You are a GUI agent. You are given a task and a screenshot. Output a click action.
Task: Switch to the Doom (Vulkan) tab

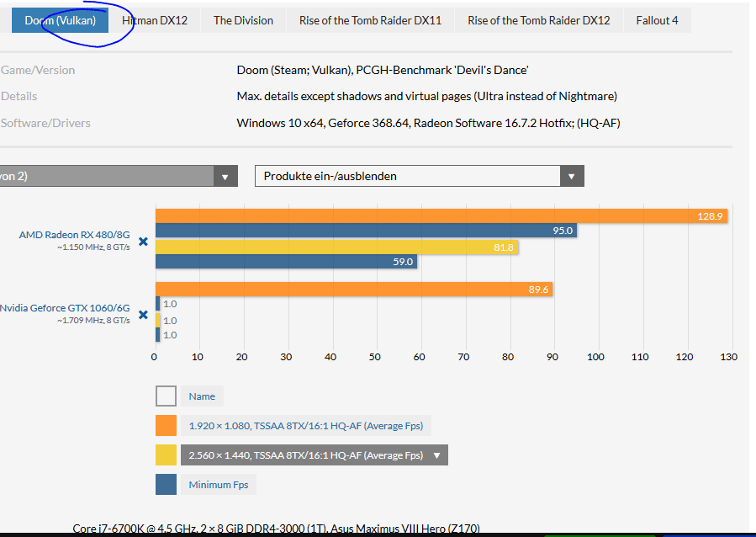(60, 20)
